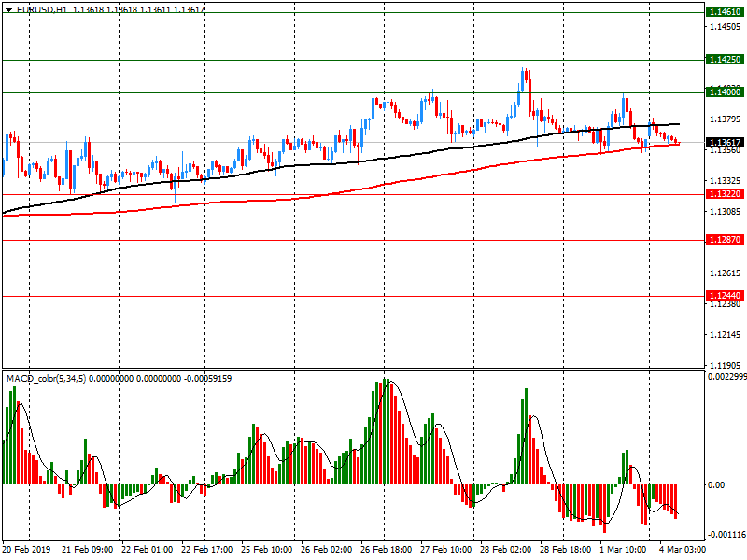Click the 20 Feb 2019 date label
The image size is (747, 560).
coord(25,550)
